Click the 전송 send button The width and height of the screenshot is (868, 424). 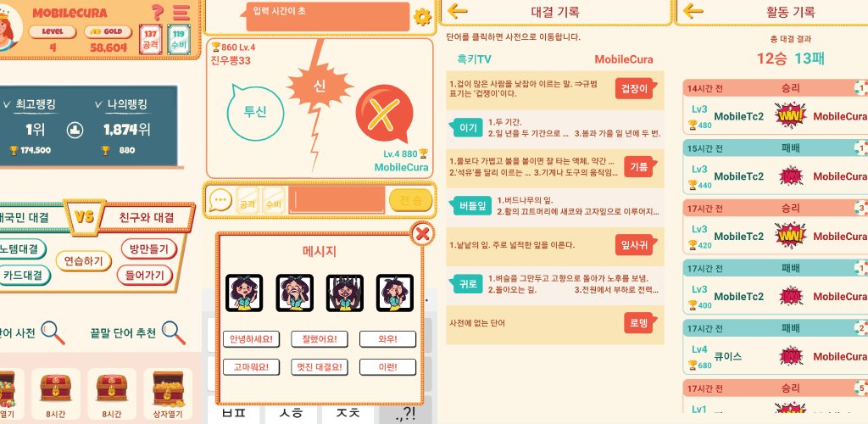(411, 200)
